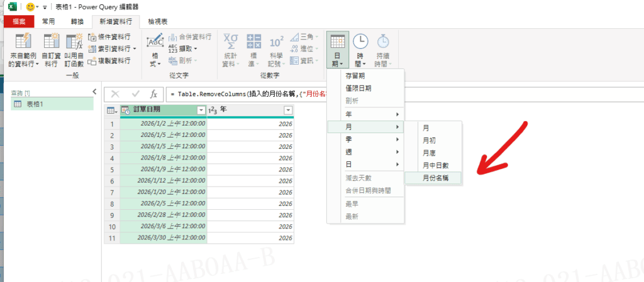Open the smiley feedback icon in title bar
Image resolution: width=644 pixels, height=282 pixels.
pos(30,6)
